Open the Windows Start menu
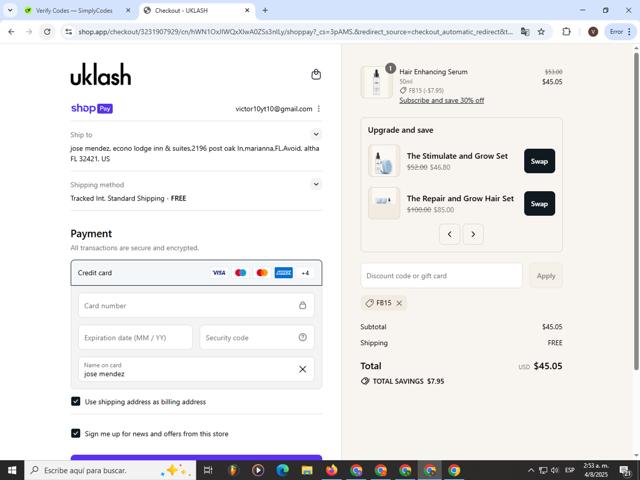 pos(12,470)
